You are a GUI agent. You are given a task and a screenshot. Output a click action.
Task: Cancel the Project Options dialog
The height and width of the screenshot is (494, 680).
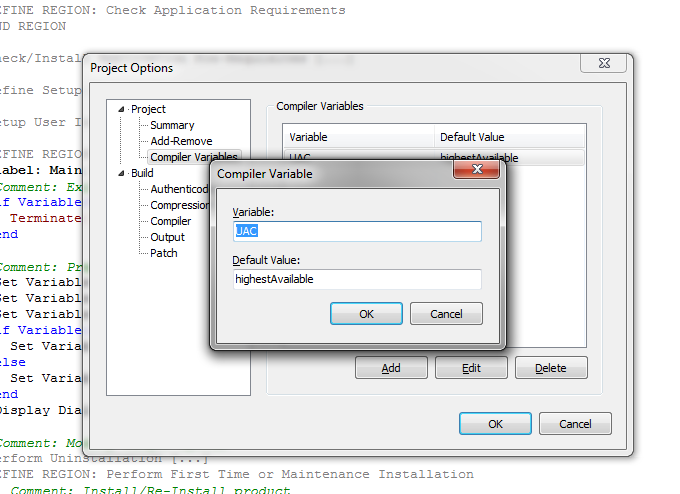575,424
